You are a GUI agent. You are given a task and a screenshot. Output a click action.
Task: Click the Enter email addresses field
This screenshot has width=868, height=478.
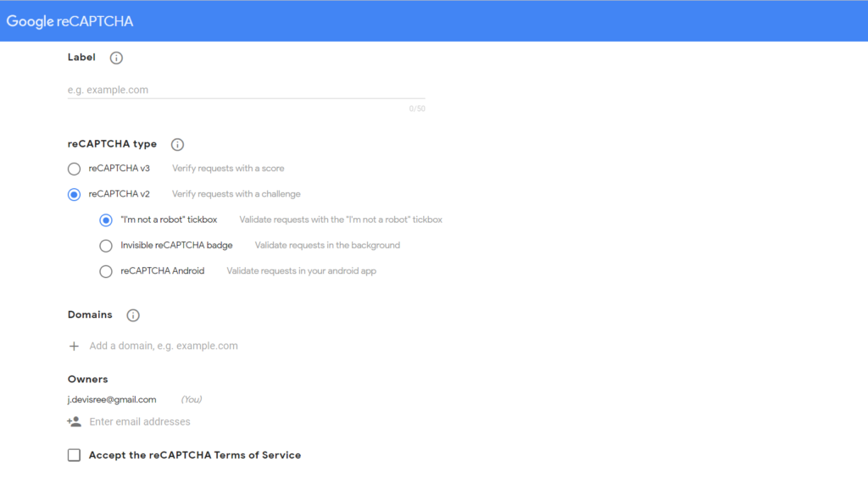[140, 421]
